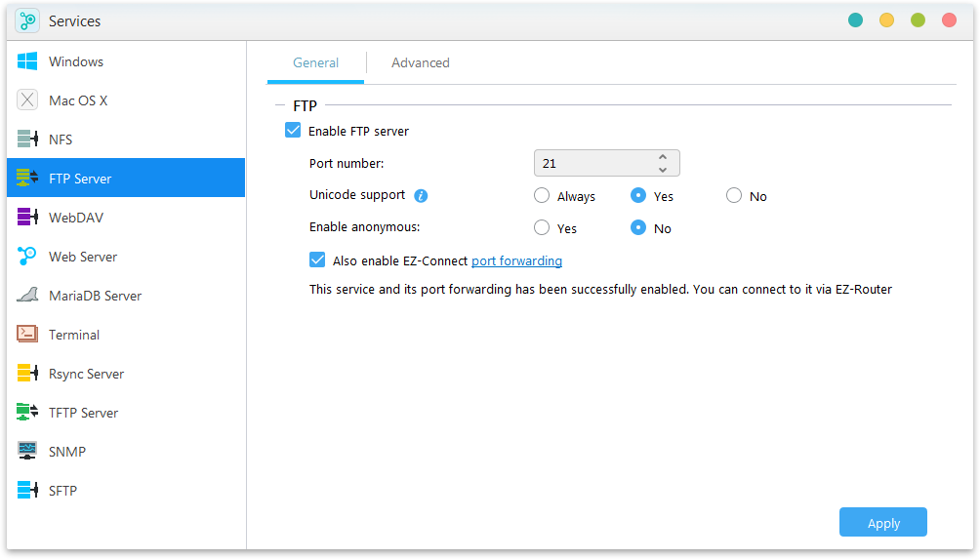Close Services with red button
This screenshot has height=559, width=980.
pyautogui.click(x=949, y=20)
